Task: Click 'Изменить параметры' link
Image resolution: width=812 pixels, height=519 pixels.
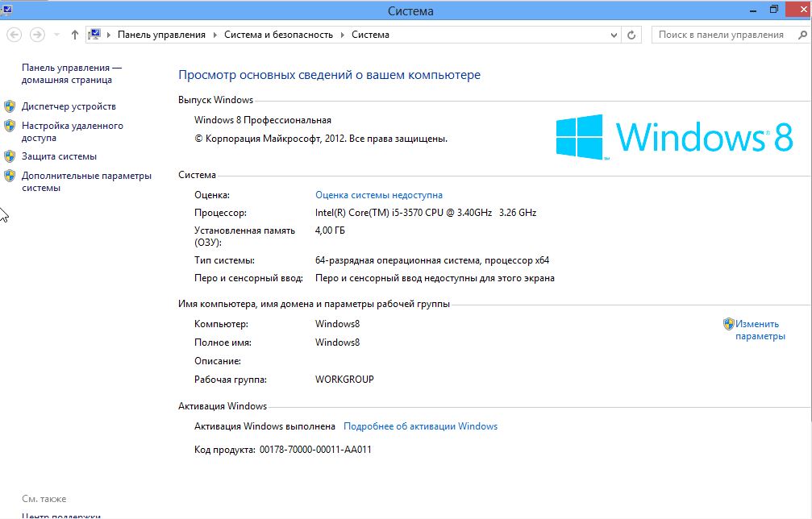Action: 760,330
